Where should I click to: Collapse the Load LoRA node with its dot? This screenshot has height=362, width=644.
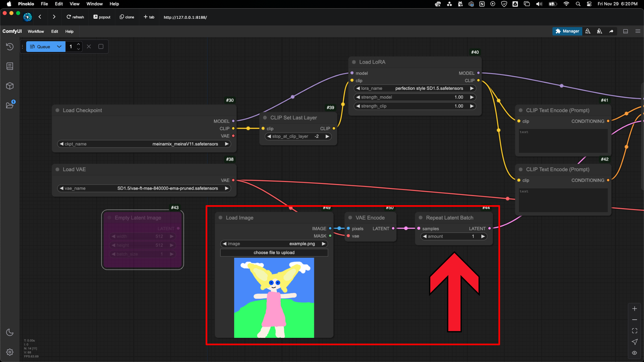354,62
